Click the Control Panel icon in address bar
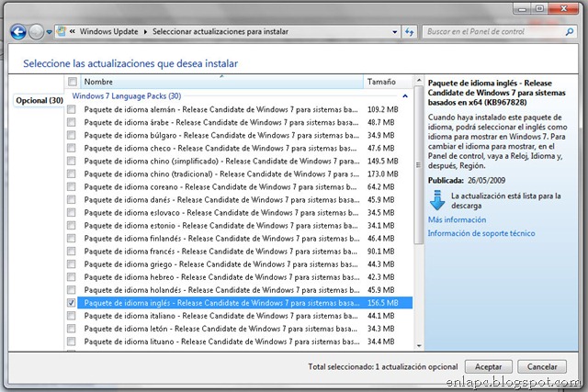Viewport: 588px width, 392px height. click(x=62, y=31)
